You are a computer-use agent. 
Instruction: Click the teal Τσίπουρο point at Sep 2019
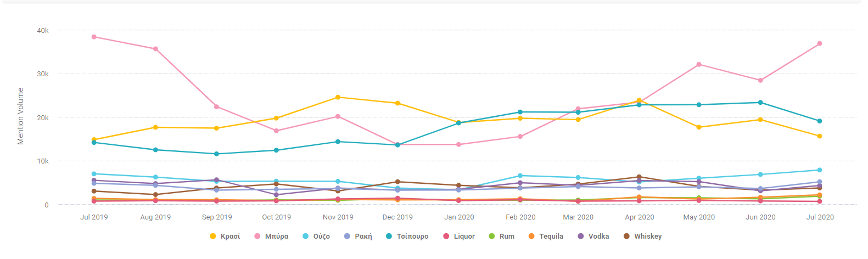coord(216,154)
